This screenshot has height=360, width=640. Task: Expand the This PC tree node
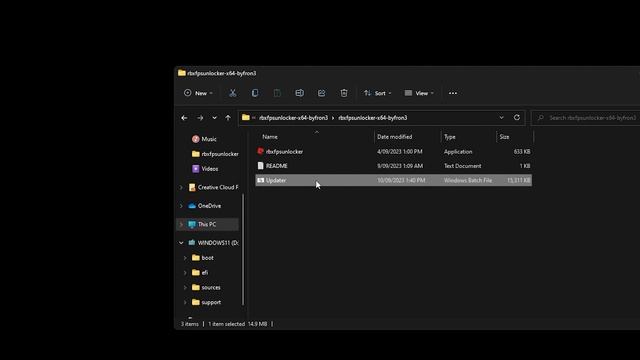click(181, 224)
